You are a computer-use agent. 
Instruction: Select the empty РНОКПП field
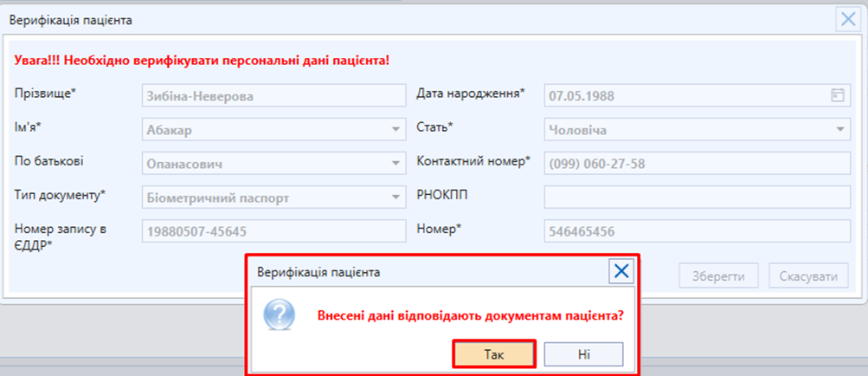(x=697, y=198)
